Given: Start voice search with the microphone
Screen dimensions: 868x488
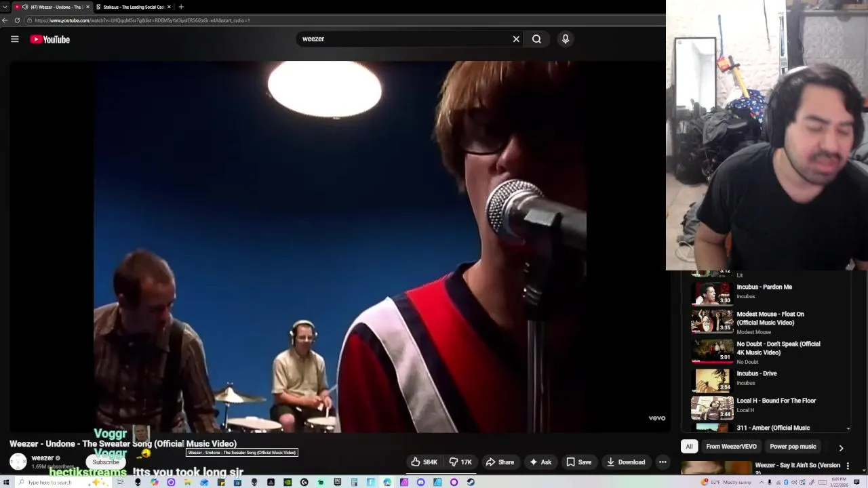Looking at the screenshot, I should [565, 39].
